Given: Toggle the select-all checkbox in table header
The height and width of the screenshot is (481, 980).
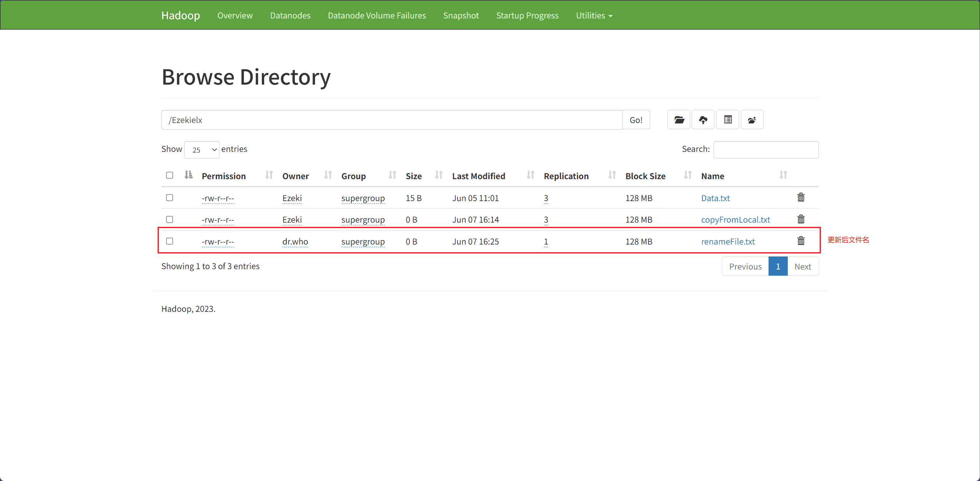Looking at the screenshot, I should [170, 175].
